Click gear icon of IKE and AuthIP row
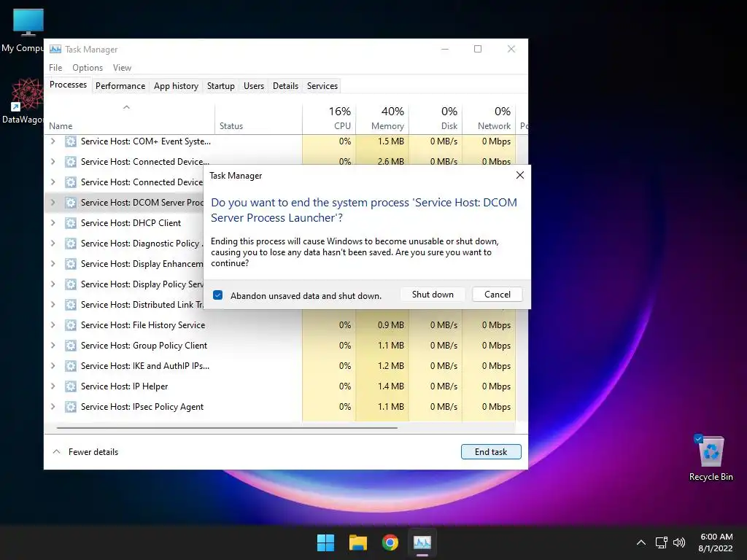Screen dimensions: 747x560 (x=71, y=366)
